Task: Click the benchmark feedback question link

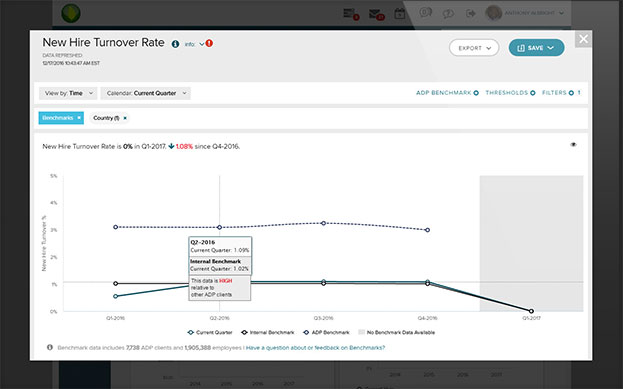Action: coord(315,348)
